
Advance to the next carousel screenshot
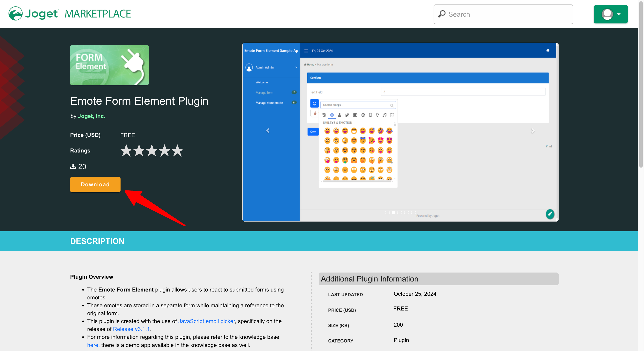533,131
